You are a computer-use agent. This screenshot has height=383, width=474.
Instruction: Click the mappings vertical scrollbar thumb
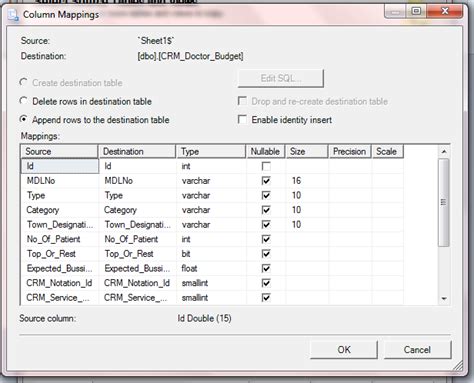(444, 202)
